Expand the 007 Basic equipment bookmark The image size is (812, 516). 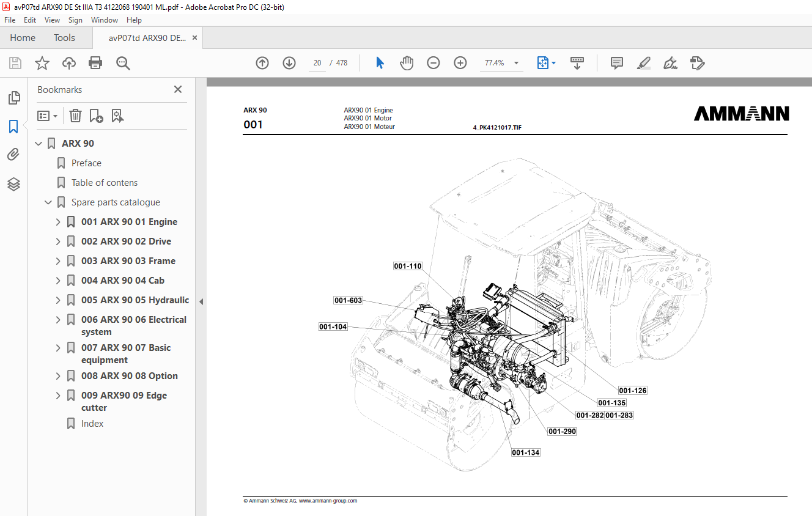click(x=58, y=348)
